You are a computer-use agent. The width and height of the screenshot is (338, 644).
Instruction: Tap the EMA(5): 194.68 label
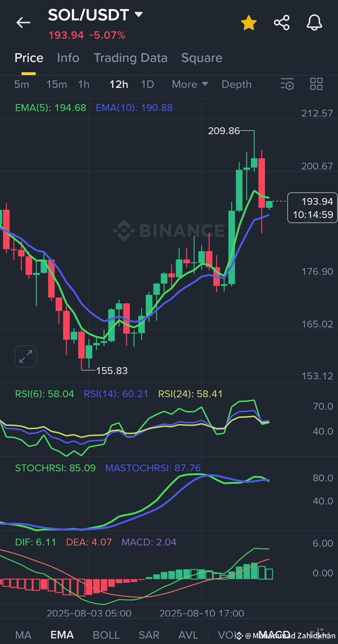(50, 108)
